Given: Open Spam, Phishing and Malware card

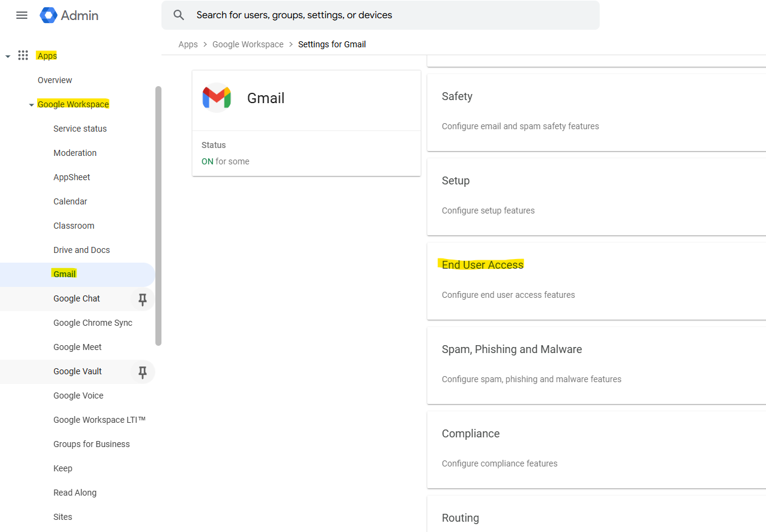Looking at the screenshot, I should click(597, 366).
